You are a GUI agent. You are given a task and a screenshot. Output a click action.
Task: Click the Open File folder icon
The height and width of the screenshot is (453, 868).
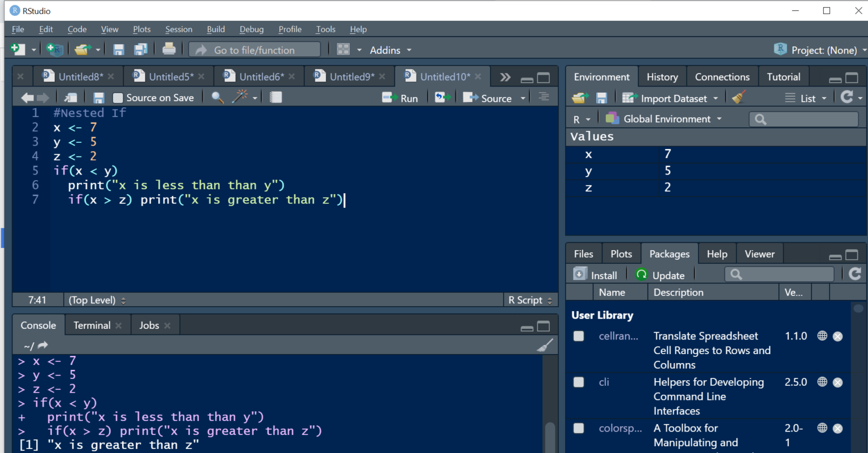83,50
